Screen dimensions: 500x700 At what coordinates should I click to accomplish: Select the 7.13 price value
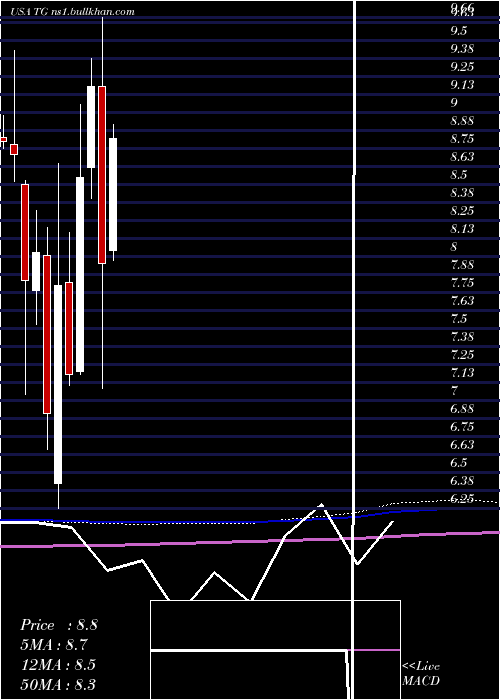[462, 372]
